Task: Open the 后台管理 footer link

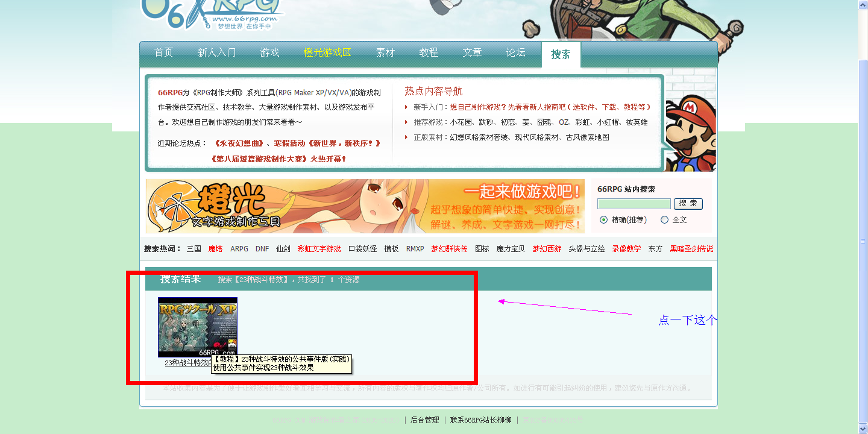Action: (425, 420)
